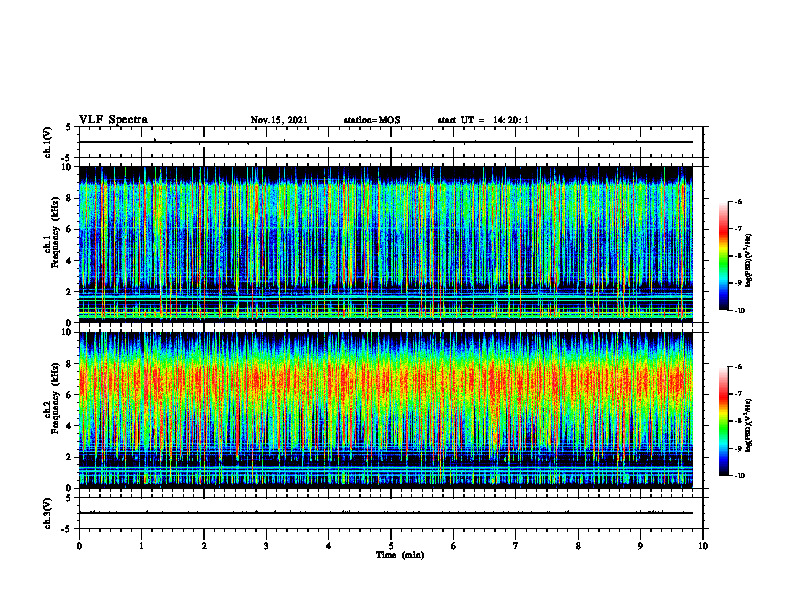The width and height of the screenshot is (792, 612).
Task: Click the "-10" label on ch.2 colorbar
Action: click(739, 475)
